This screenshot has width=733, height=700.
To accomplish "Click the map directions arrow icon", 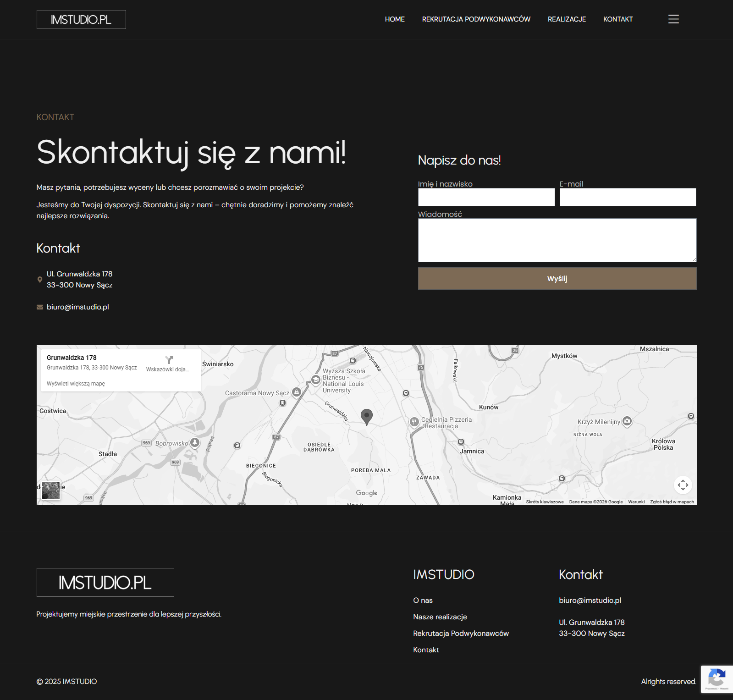I will tap(169, 359).
